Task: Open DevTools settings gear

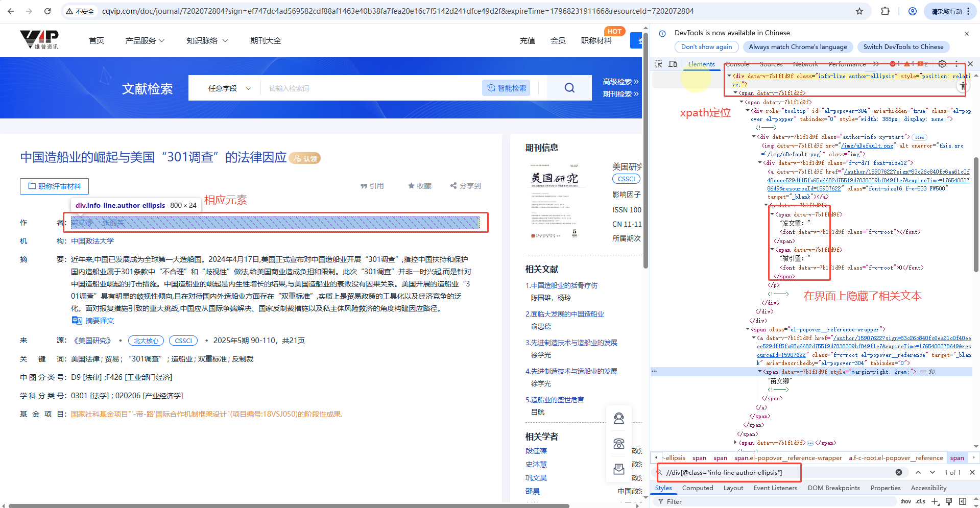Action: (942, 64)
